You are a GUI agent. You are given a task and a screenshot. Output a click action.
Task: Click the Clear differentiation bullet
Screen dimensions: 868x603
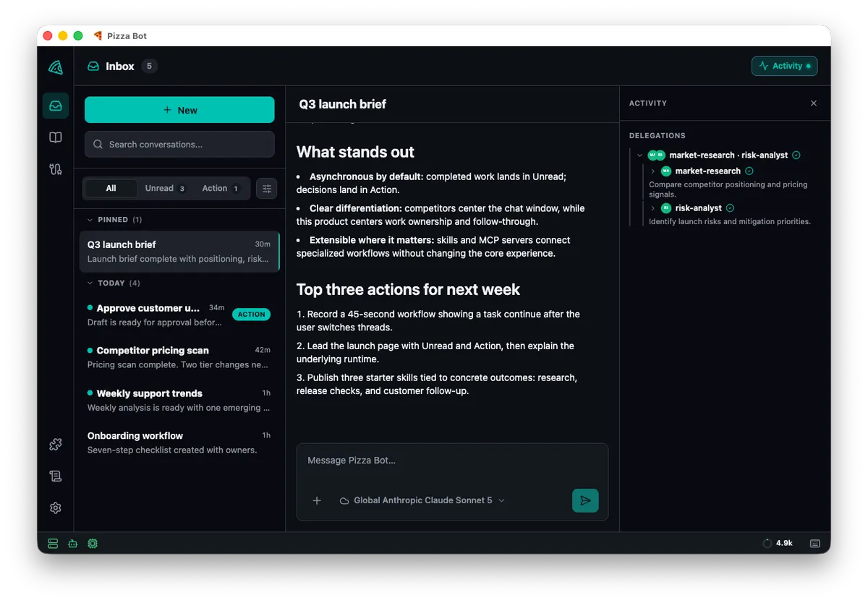441,215
